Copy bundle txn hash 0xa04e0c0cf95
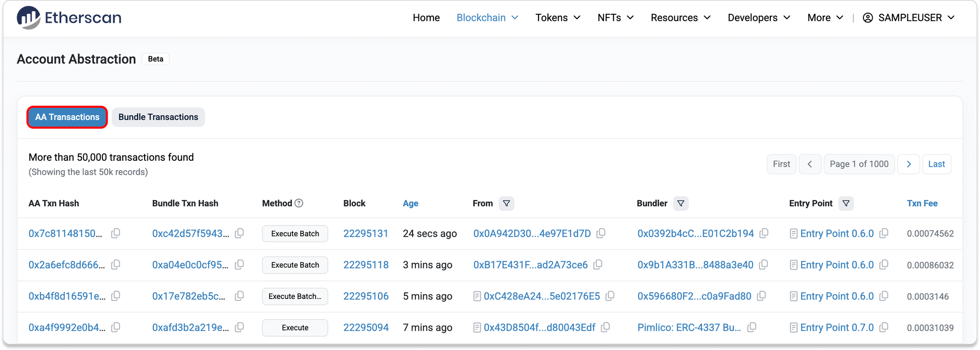980x350 pixels. coord(239,265)
